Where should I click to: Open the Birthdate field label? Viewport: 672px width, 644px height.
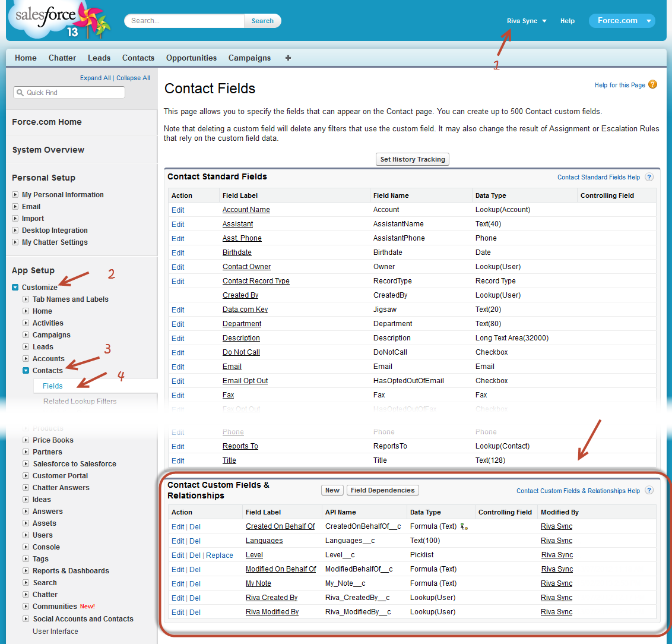click(x=237, y=252)
